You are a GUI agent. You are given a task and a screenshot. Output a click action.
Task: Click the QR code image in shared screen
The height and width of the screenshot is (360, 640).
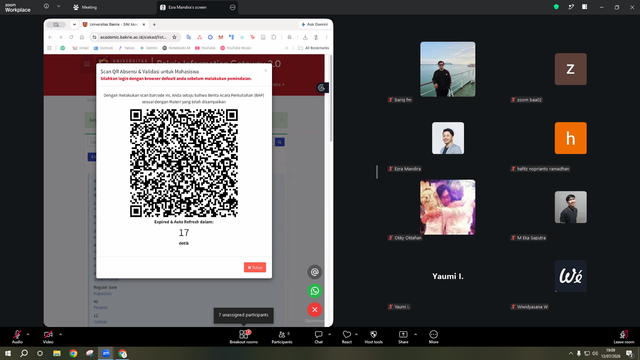(184, 163)
